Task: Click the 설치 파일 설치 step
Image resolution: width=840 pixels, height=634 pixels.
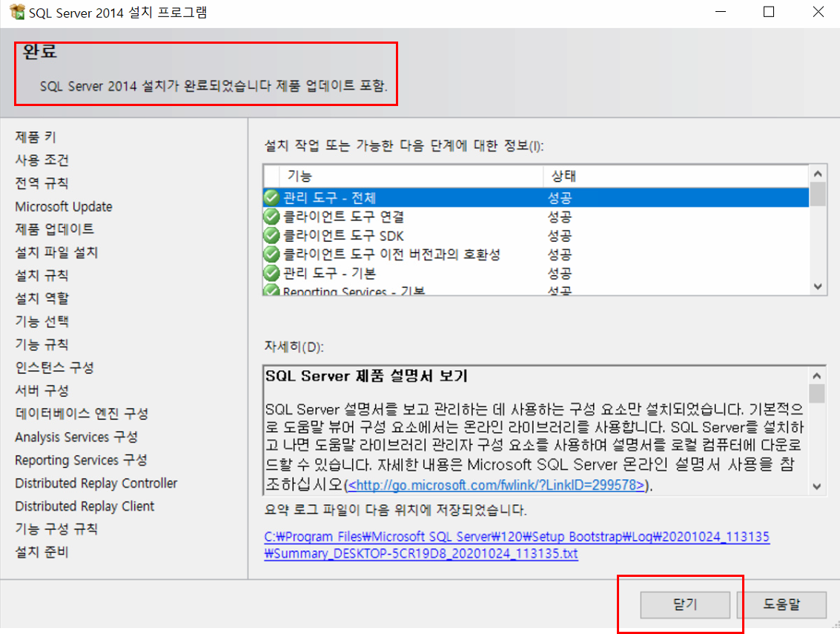Action: pos(56,252)
